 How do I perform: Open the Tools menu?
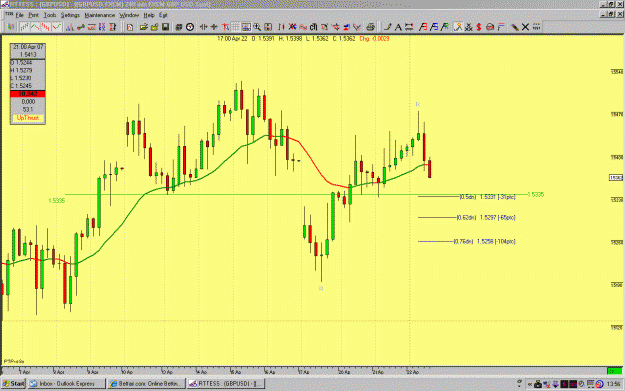(x=50, y=15)
